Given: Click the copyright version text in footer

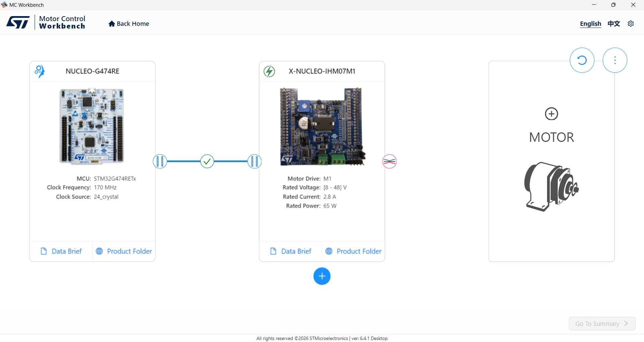Looking at the screenshot, I should (x=322, y=338).
